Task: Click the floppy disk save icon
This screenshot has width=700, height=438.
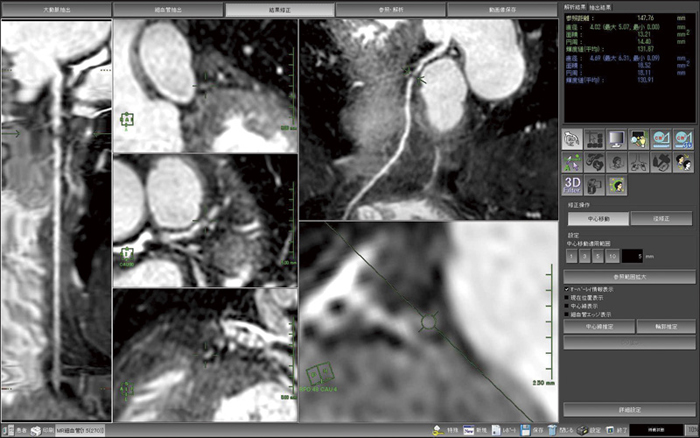Action: (526, 430)
